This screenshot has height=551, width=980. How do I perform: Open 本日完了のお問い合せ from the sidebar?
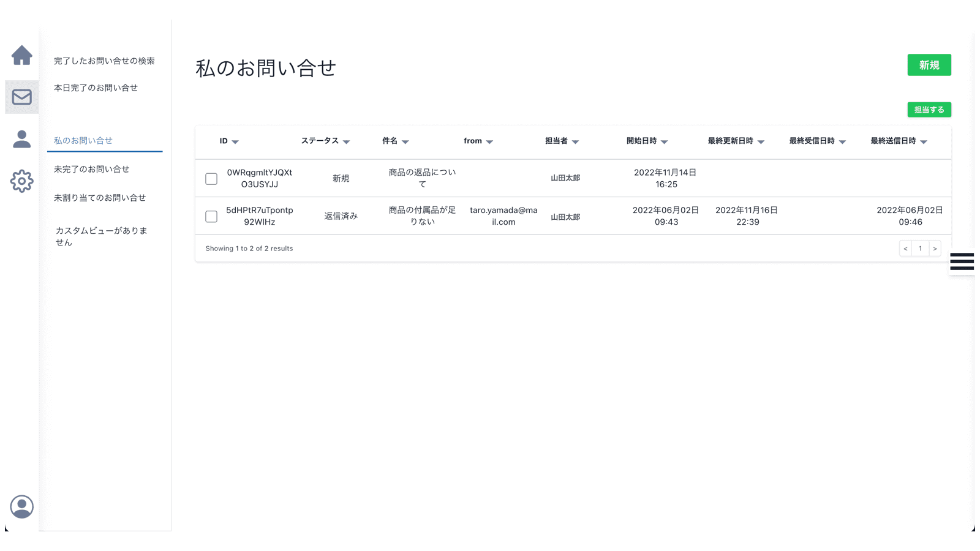coord(95,88)
